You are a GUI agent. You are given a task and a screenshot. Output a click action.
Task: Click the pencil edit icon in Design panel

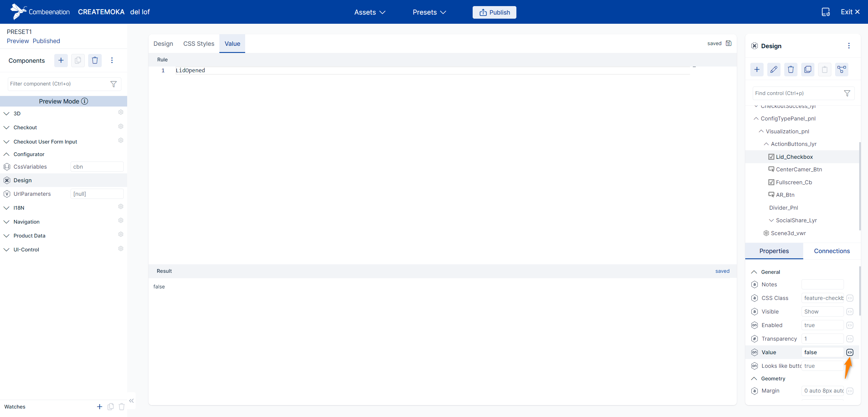(774, 70)
